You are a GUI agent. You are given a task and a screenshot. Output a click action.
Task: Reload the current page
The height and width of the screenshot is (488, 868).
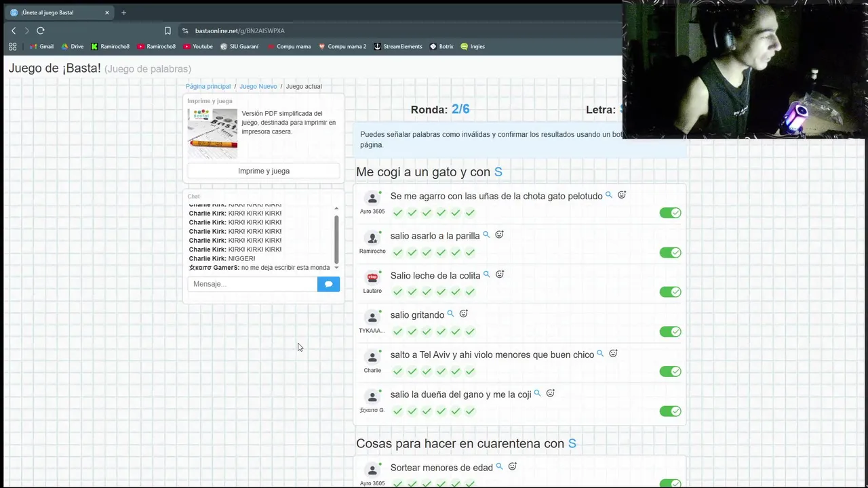[x=41, y=30]
